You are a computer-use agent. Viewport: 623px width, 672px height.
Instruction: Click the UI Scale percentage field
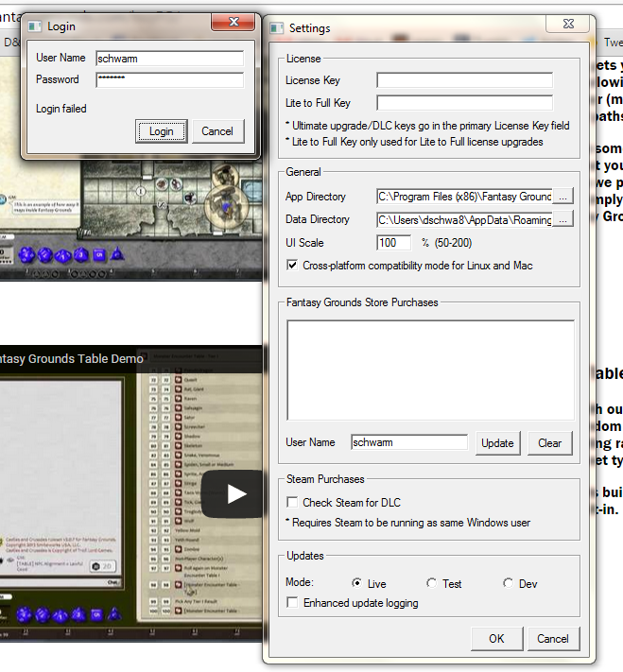(x=393, y=243)
